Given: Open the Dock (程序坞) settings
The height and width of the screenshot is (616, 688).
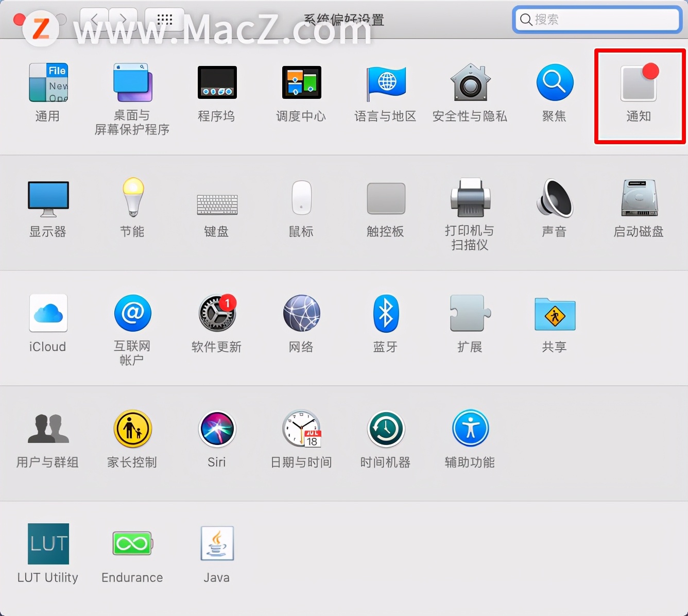Looking at the screenshot, I should 217,93.
